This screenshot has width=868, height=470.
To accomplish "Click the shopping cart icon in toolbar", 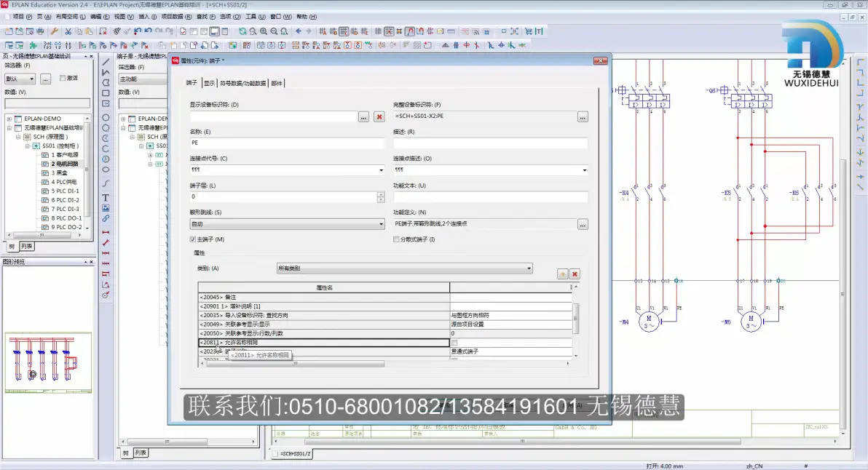I will click(529, 31).
